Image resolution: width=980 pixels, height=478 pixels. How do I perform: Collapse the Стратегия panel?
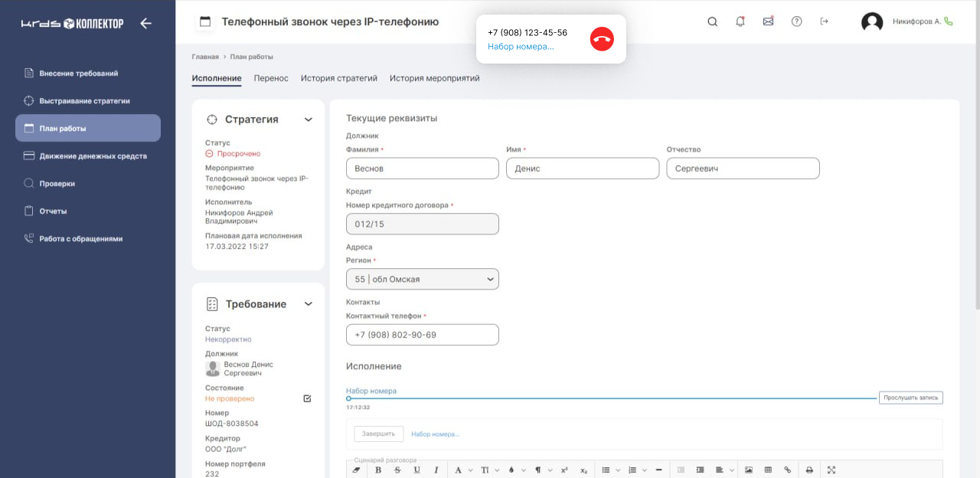pos(309,120)
